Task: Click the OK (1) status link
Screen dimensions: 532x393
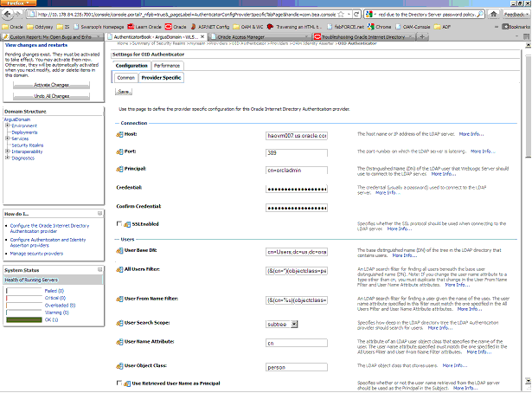Action: click(51, 319)
